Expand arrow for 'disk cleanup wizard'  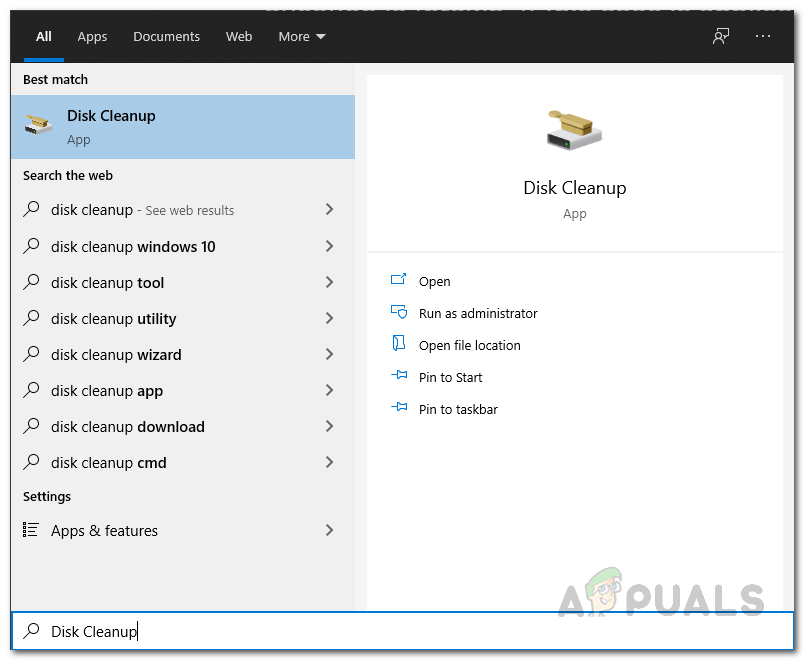click(x=330, y=354)
